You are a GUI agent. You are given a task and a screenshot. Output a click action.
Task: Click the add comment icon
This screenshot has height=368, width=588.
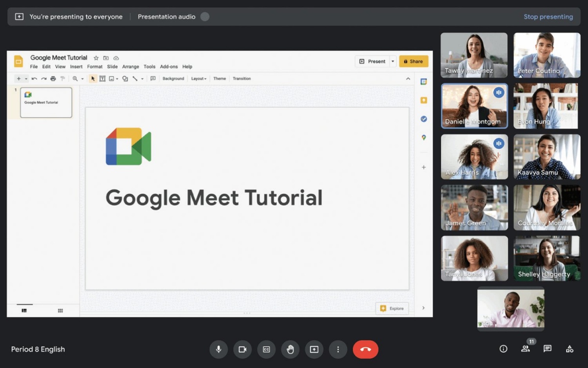click(153, 79)
